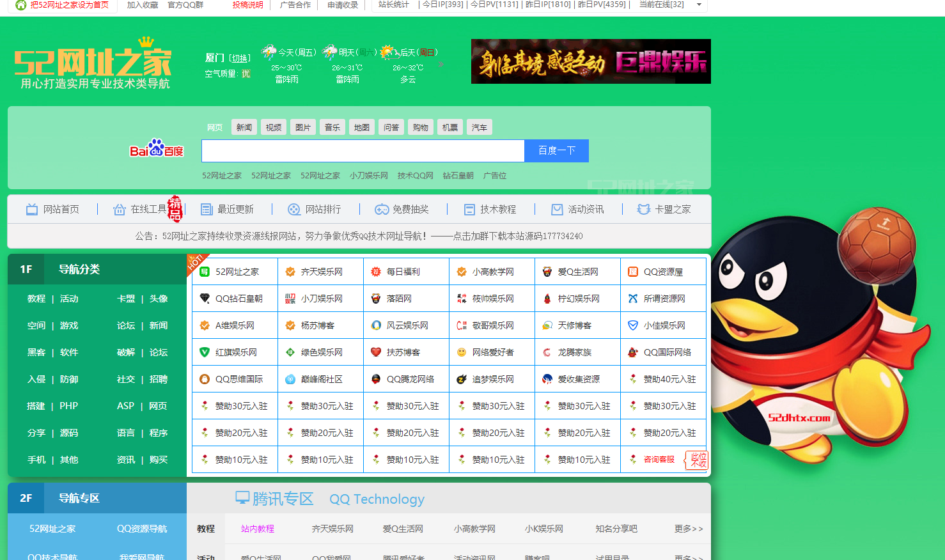Switch to the 网页 search tab
The width and height of the screenshot is (945, 560).
tap(215, 127)
